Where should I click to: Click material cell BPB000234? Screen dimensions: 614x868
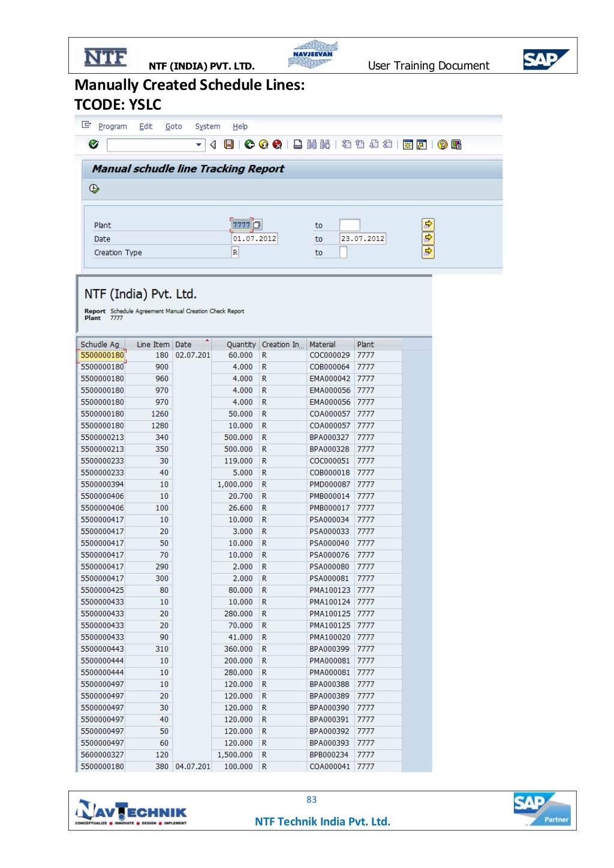click(x=329, y=755)
